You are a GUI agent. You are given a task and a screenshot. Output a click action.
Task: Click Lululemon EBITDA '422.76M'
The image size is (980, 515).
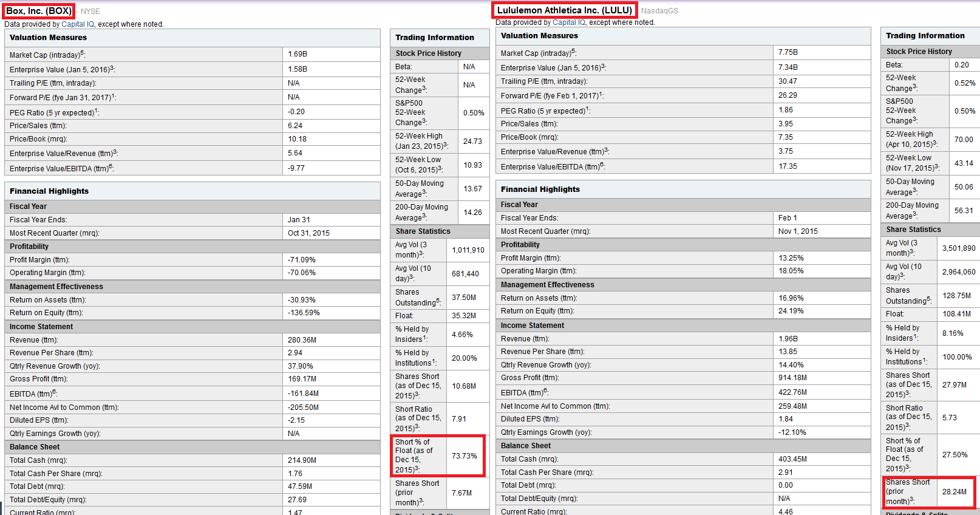[792, 392]
